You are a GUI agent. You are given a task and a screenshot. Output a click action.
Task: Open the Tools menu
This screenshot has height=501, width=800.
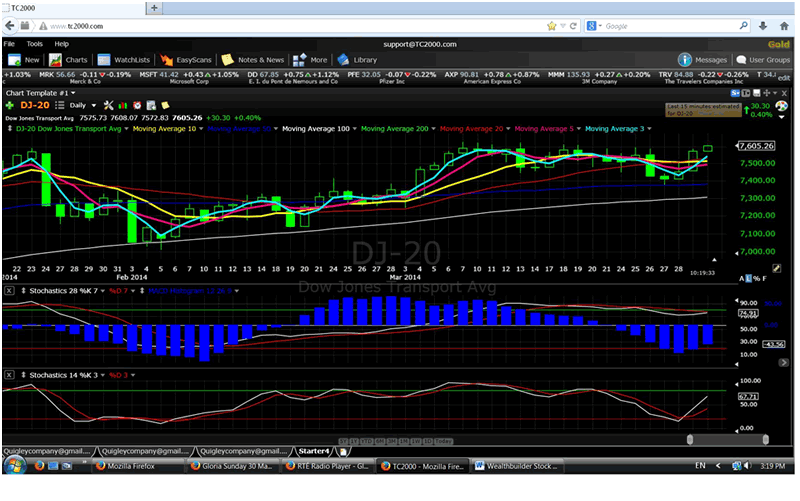click(x=35, y=44)
